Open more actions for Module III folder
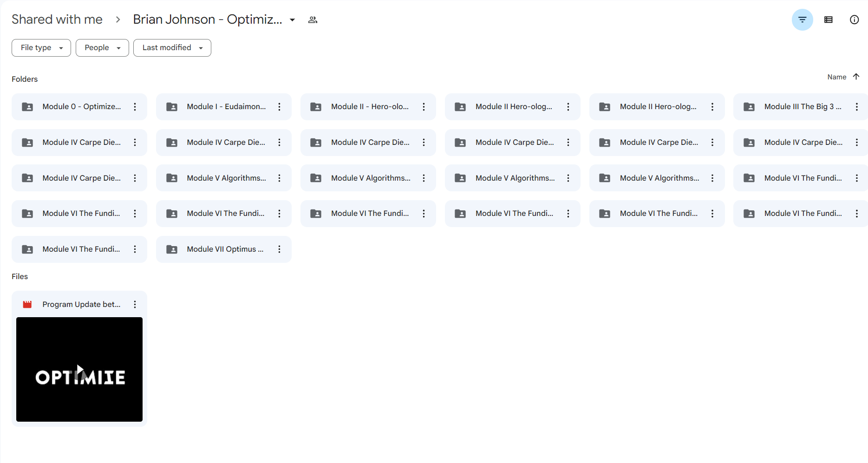The height and width of the screenshot is (463, 868). tap(856, 107)
